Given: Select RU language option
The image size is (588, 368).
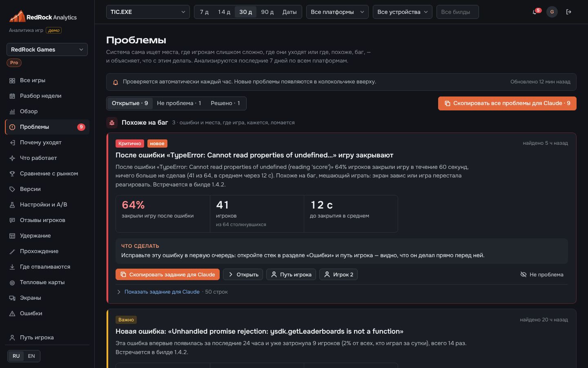Looking at the screenshot, I should tap(16, 356).
